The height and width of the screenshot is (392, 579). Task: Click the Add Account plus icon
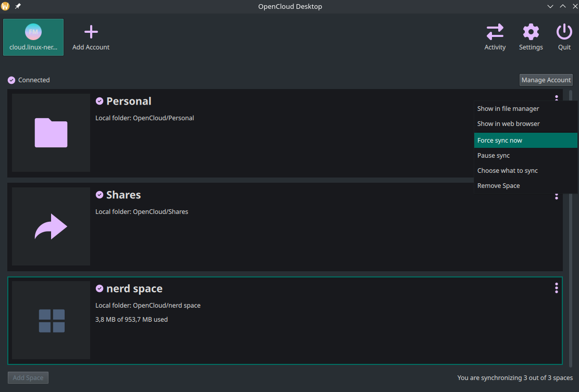click(x=91, y=32)
